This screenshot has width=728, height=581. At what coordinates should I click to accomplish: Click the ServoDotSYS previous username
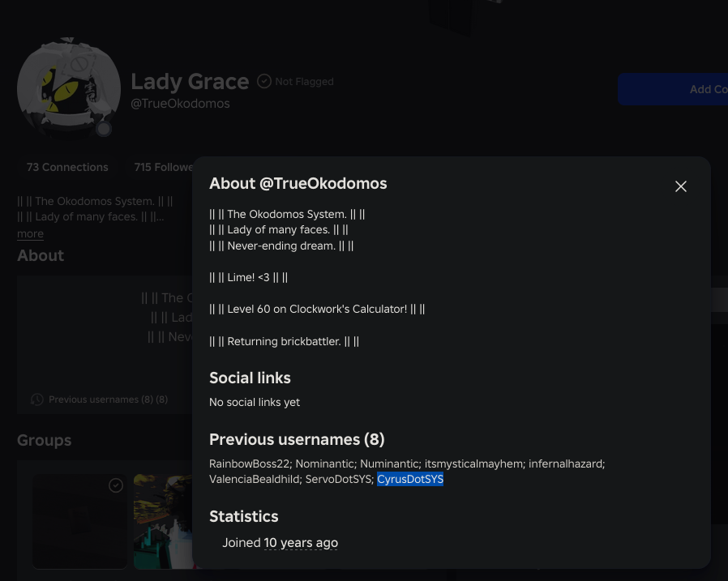339,479
